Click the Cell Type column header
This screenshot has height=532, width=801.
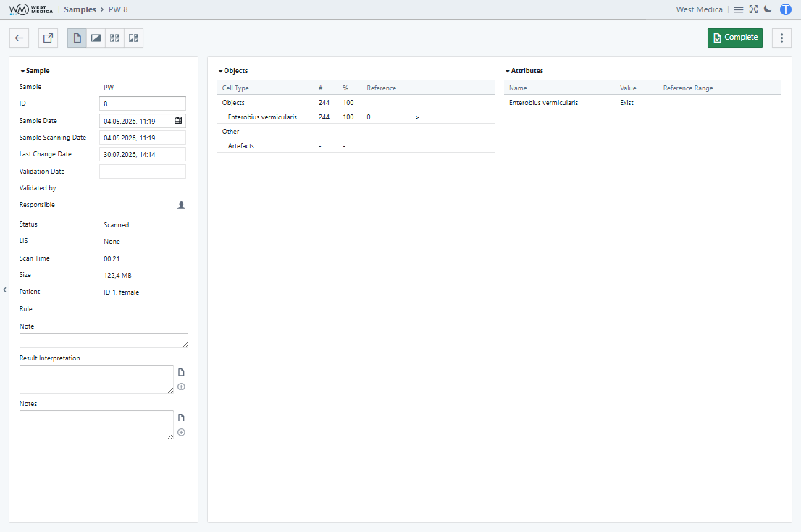tap(235, 88)
